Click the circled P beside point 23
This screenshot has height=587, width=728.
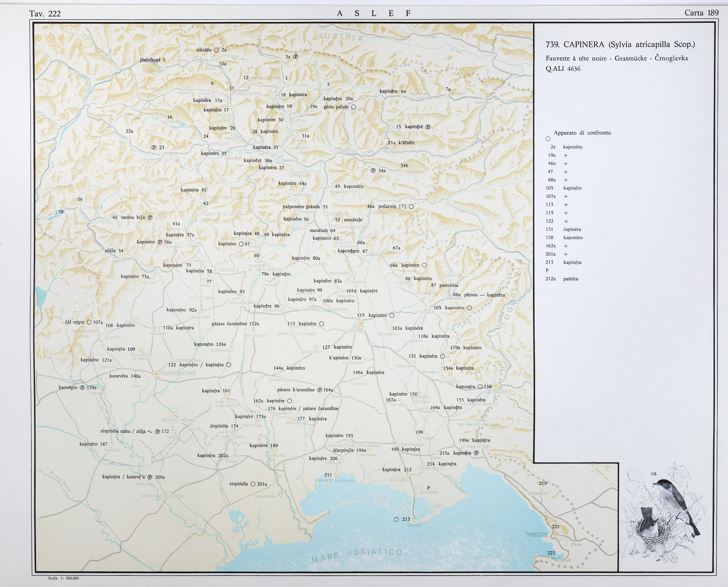pos(154,147)
